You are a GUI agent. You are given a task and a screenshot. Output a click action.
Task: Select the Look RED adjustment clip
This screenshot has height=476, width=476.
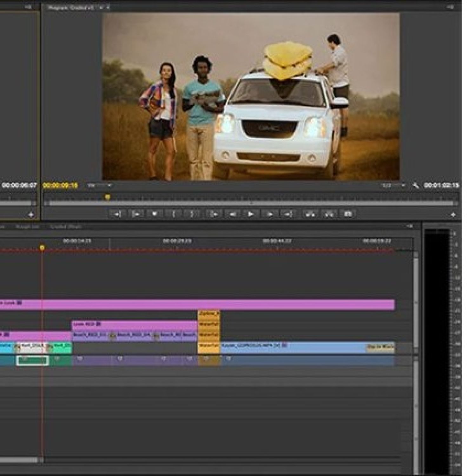tap(133, 324)
